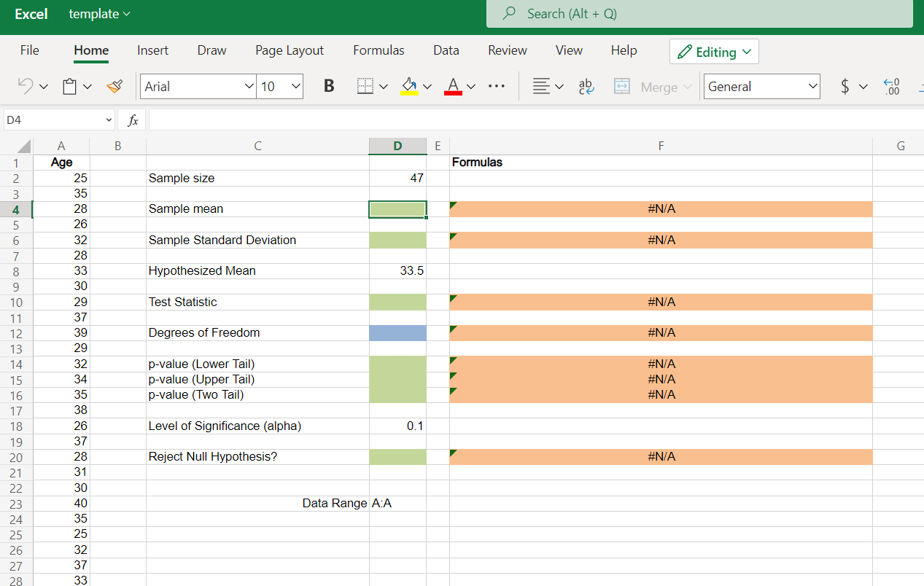Screen dimensions: 924x586
Task: Expand the Borders dropdown arrow
Action: coord(384,85)
